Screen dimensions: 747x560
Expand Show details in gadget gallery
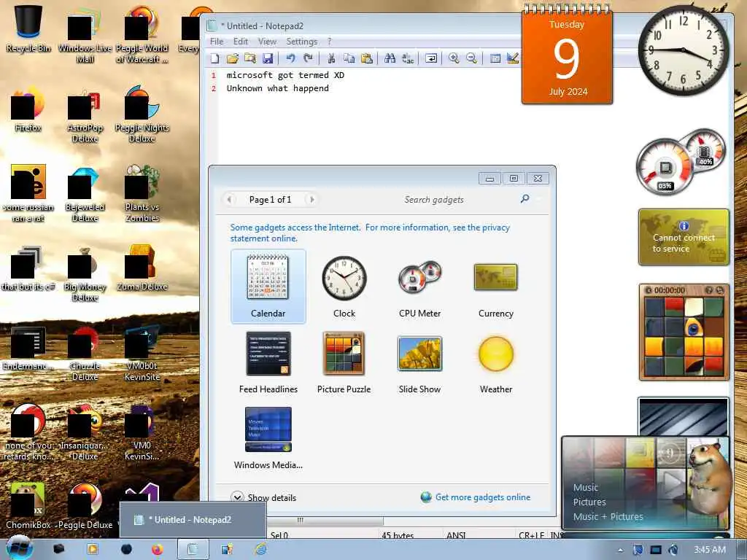click(263, 497)
